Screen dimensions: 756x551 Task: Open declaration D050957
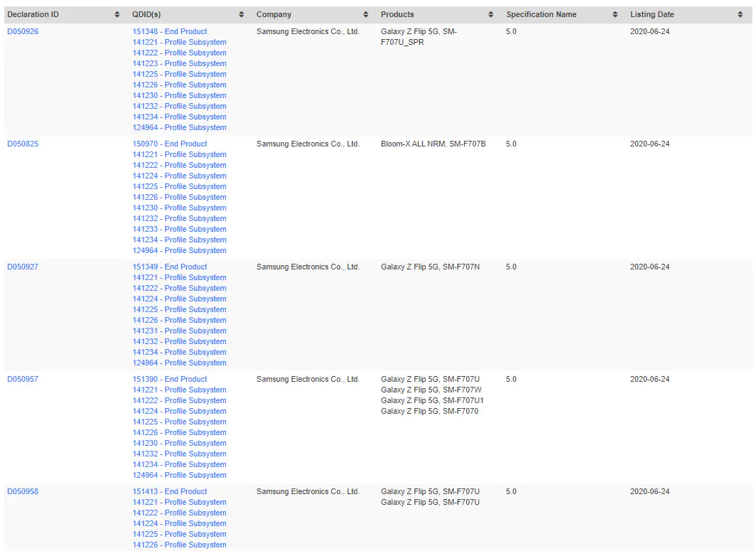[23, 379]
